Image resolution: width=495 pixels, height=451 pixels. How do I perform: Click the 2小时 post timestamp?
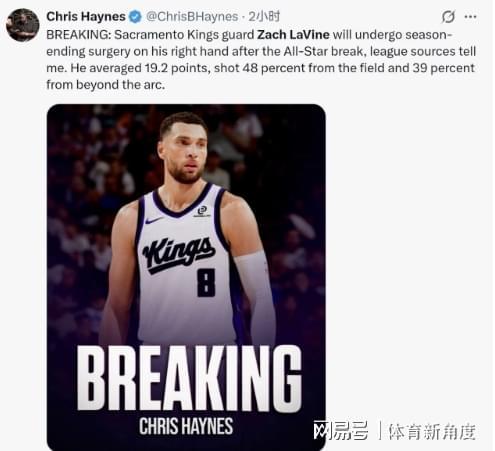point(264,16)
